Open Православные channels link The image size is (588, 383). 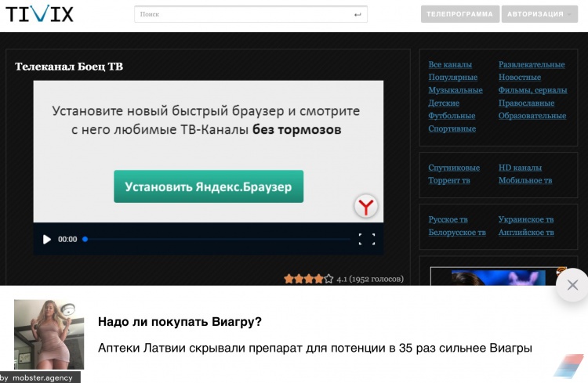coord(526,103)
